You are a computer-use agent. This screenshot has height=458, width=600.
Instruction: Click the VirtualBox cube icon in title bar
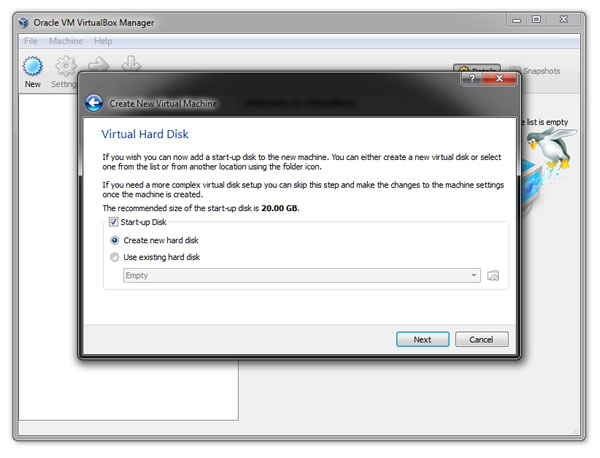point(23,23)
